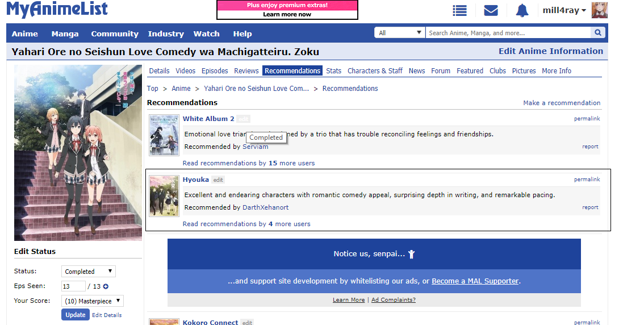The width and height of the screenshot is (644, 325).
Task: Click the Anime breadcrumb link
Action: (x=181, y=88)
